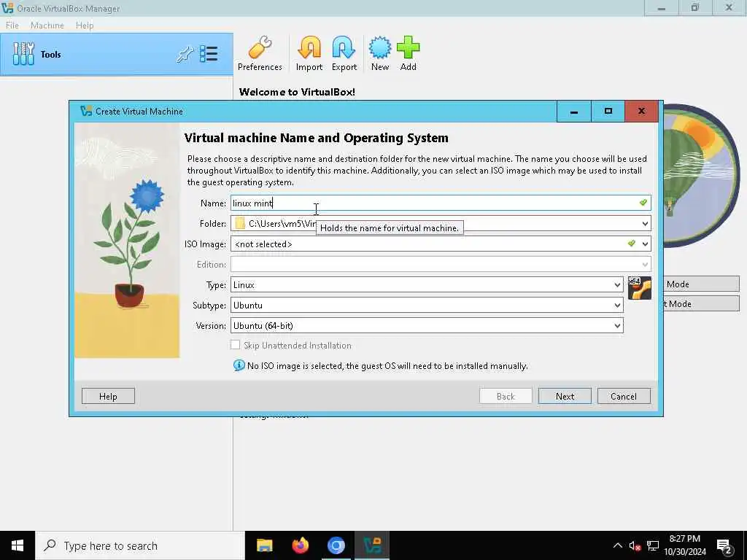This screenshot has width=747, height=560.
Task: Open the Windows Start menu
Action: click(x=18, y=545)
